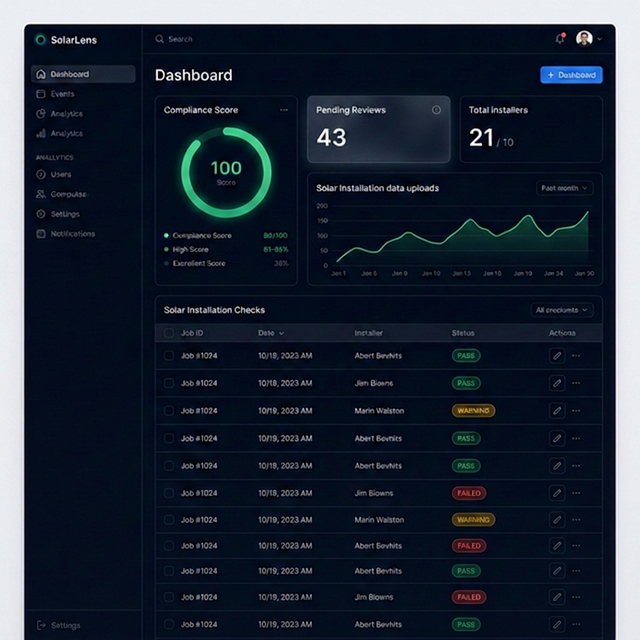Click edit icon for Jim Blowns PASS row

pos(557,383)
